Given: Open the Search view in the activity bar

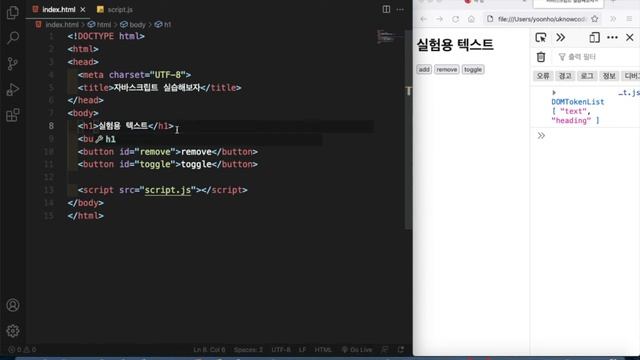Looking at the screenshot, I should tap(13, 38).
